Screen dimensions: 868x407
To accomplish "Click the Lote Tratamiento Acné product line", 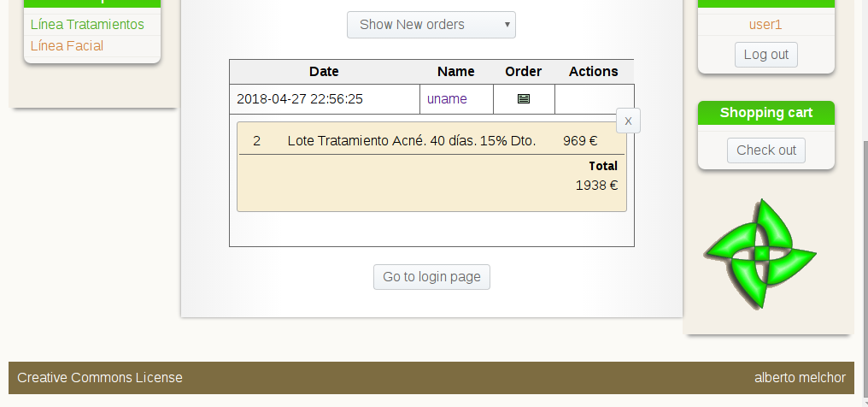I will pos(411,141).
